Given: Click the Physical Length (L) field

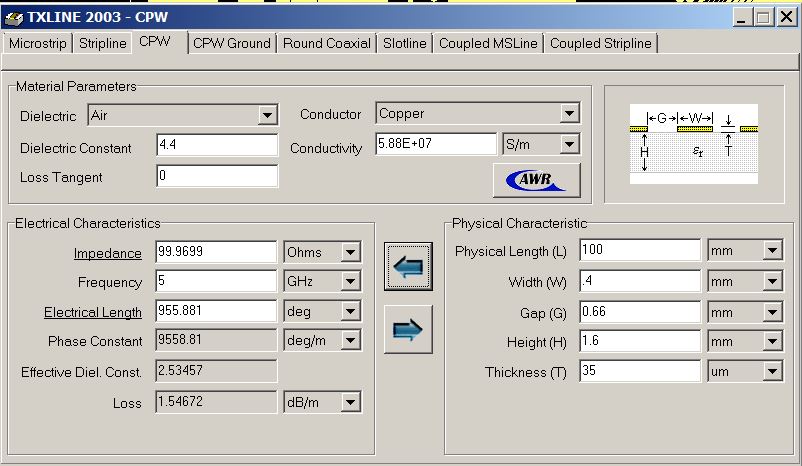Looking at the screenshot, I should coord(640,250).
